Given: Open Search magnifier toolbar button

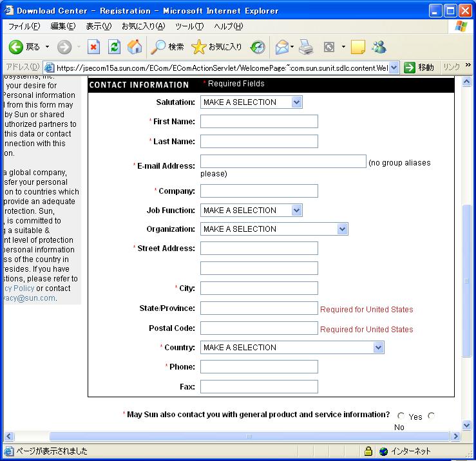Looking at the screenshot, I should pyautogui.click(x=167, y=47).
